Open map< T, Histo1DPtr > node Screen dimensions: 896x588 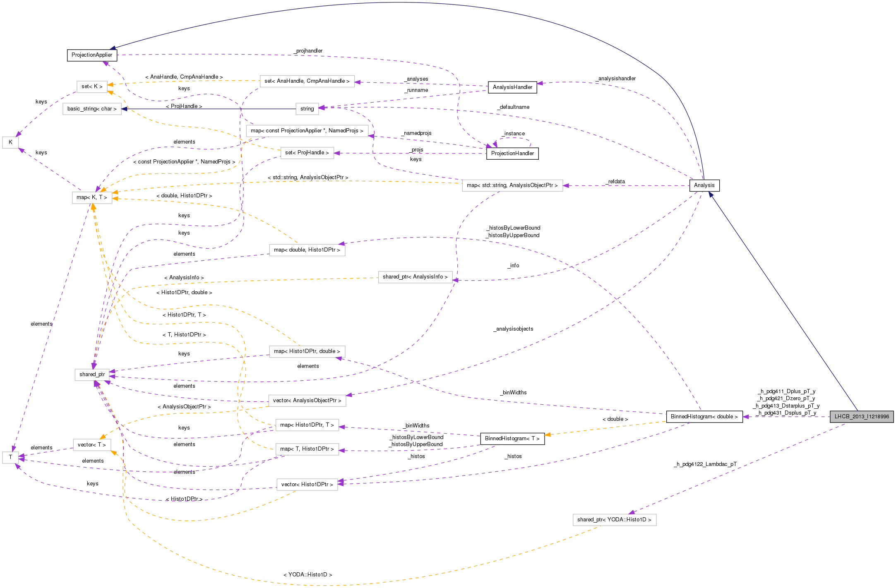tap(307, 449)
